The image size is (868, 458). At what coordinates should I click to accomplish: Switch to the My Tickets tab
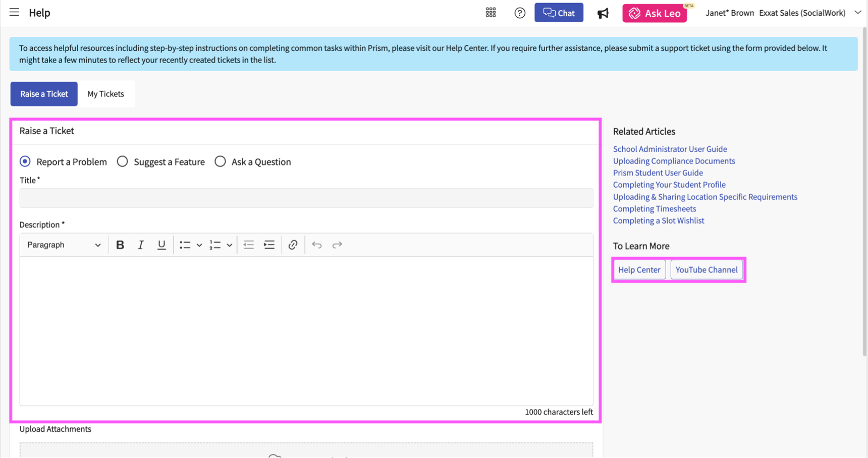click(x=105, y=94)
